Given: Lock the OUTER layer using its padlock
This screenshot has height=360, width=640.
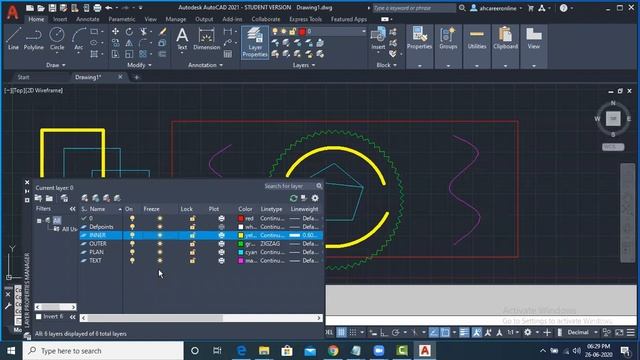Looking at the screenshot, I should click(192, 244).
